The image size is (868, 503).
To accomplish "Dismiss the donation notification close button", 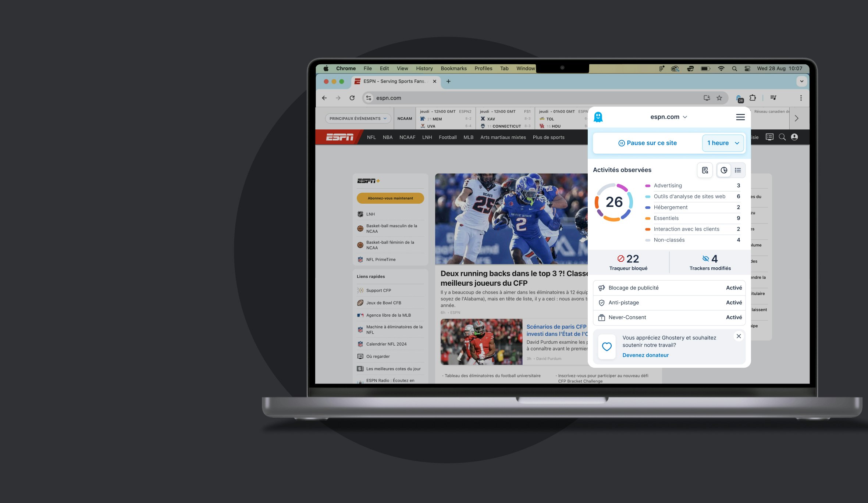I will click(x=739, y=336).
